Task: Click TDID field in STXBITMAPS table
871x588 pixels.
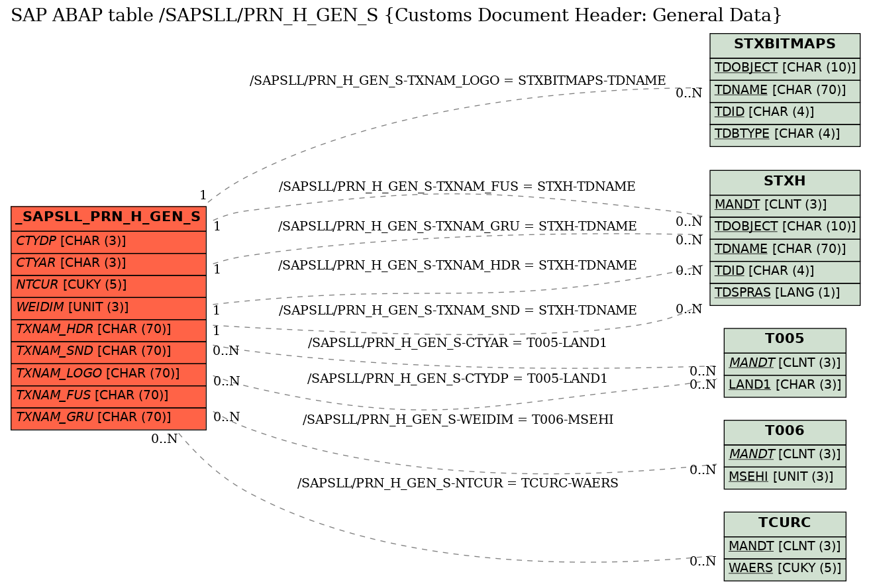Action: pos(785,113)
